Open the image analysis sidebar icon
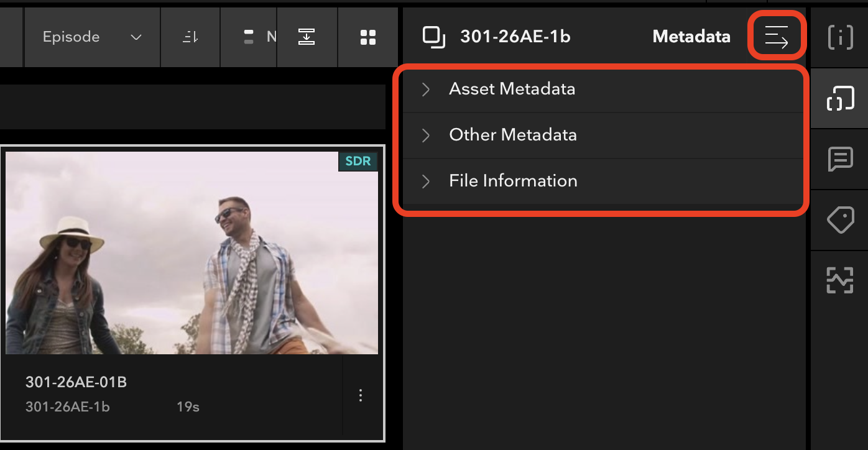 [840, 280]
